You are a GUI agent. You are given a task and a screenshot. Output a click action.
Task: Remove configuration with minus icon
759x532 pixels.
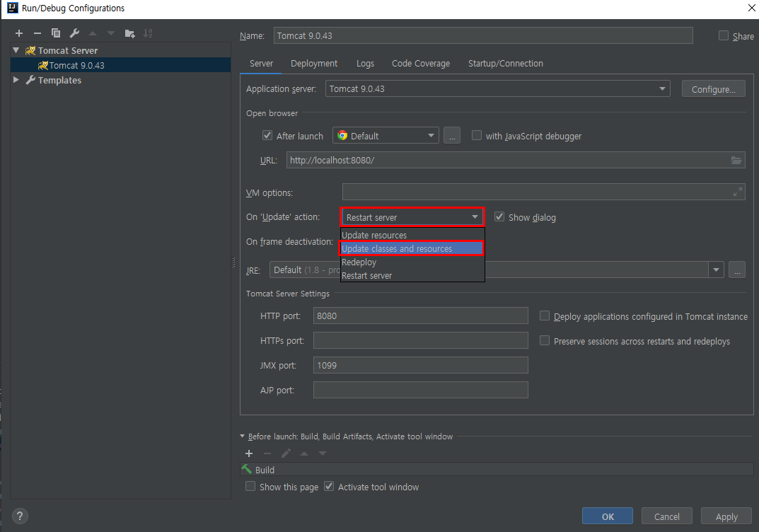37,33
